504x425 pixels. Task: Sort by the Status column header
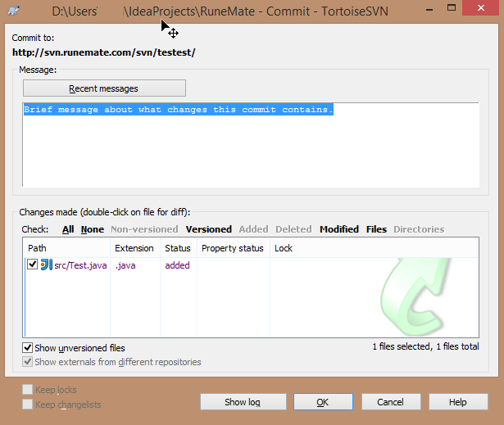tap(179, 248)
